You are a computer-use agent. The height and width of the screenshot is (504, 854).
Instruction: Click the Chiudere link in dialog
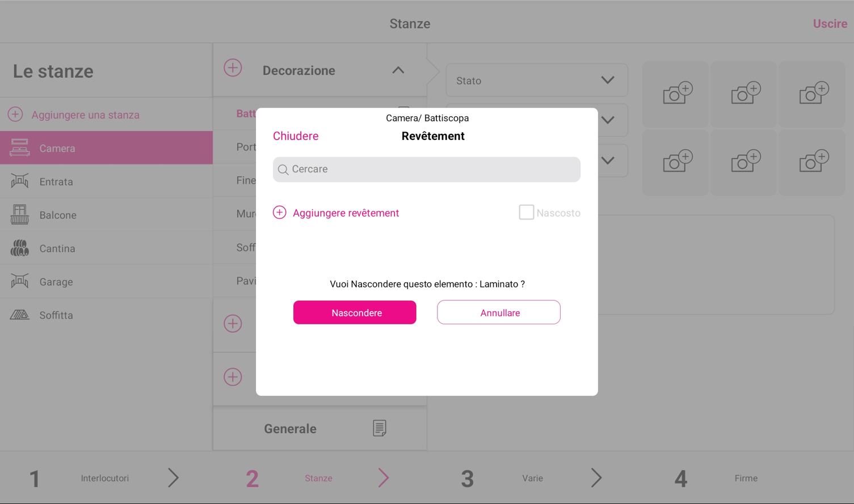click(x=296, y=136)
